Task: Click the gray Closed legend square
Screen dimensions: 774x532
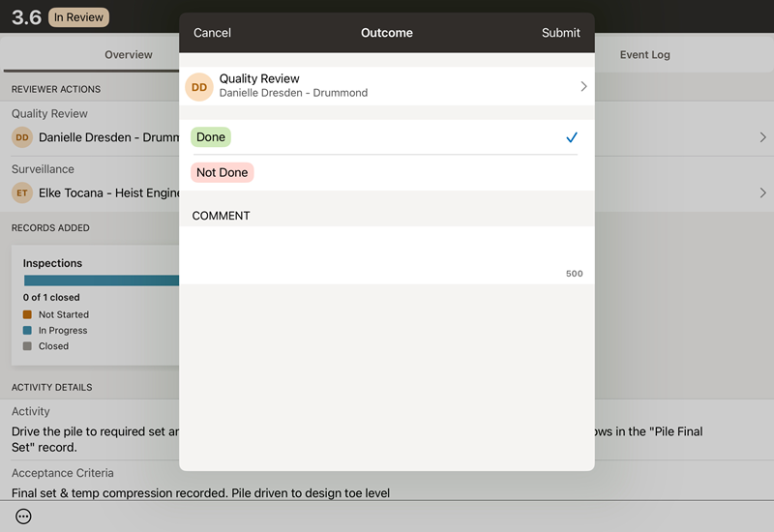Action: tap(27, 346)
